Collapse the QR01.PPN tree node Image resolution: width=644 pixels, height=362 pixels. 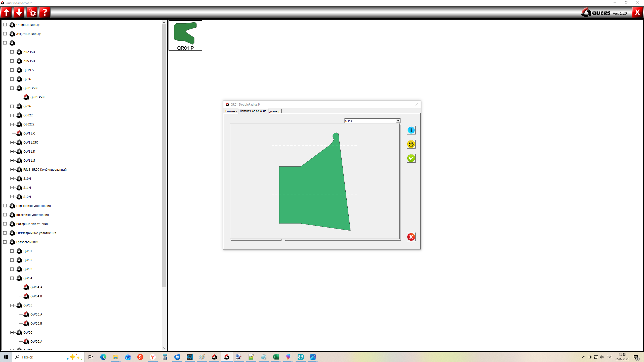click(12, 88)
